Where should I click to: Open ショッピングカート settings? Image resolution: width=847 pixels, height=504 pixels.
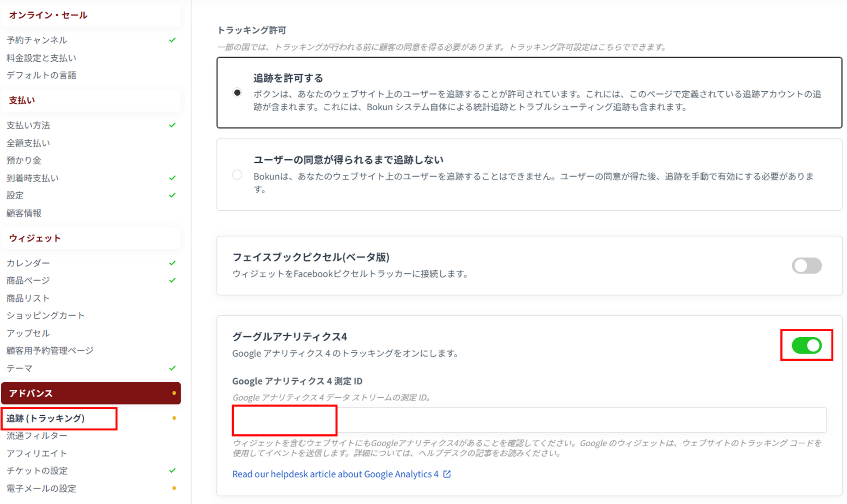pos(45,315)
